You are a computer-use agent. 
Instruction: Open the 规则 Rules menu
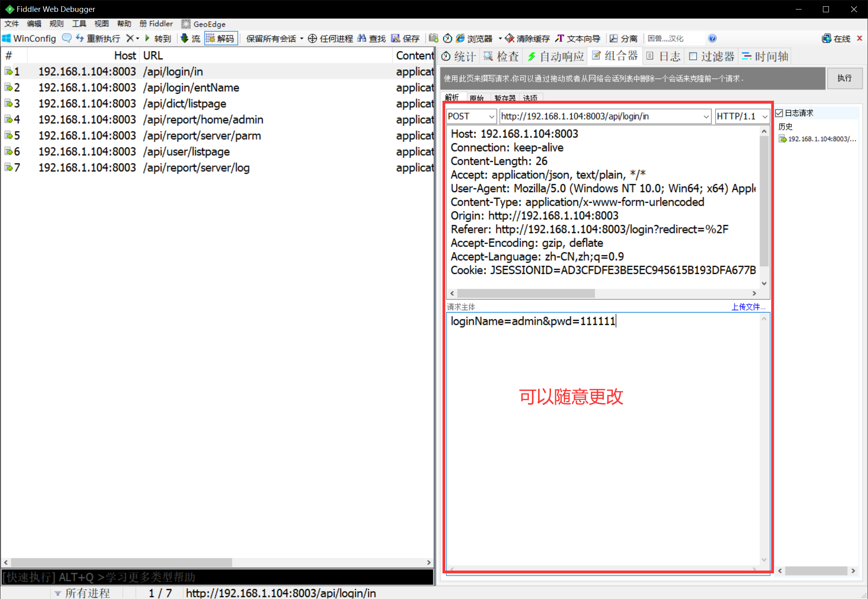[x=56, y=24]
